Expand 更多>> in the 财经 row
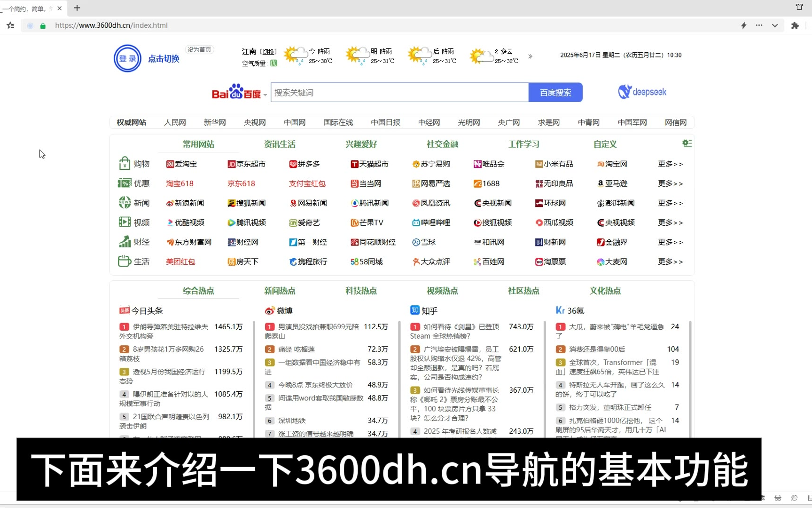This screenshot has height=508, width=812. (671, 242)
